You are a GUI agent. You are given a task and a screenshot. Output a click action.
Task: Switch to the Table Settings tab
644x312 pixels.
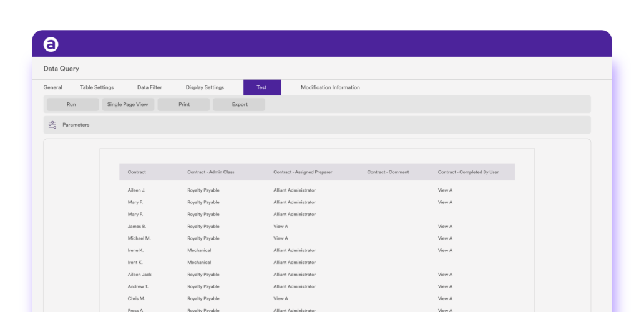click(97, 87)
